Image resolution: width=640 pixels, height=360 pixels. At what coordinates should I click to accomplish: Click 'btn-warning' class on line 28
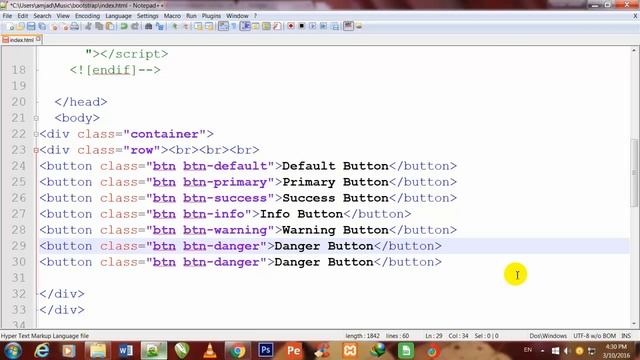225,230
